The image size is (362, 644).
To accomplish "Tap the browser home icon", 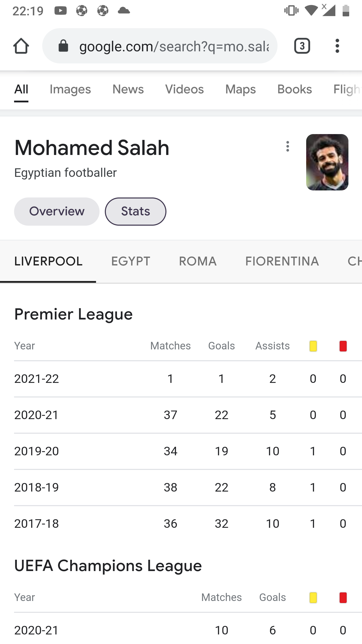I will click(21, 46).
